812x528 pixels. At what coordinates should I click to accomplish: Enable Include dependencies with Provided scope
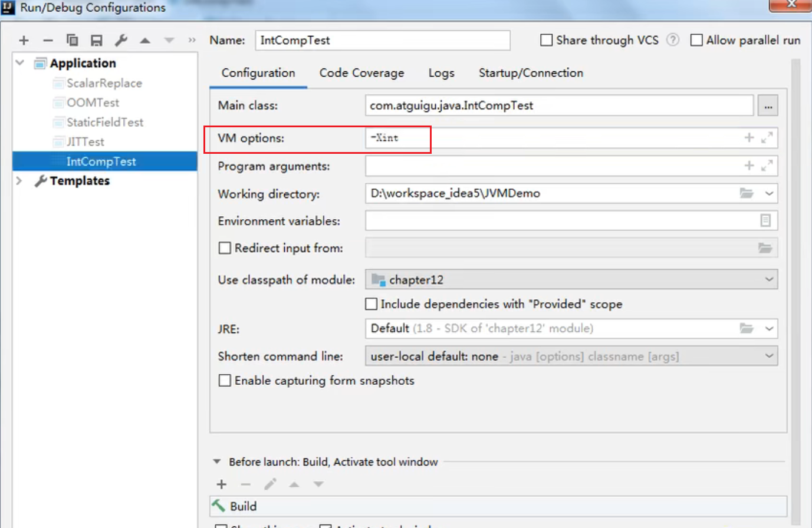371,304
